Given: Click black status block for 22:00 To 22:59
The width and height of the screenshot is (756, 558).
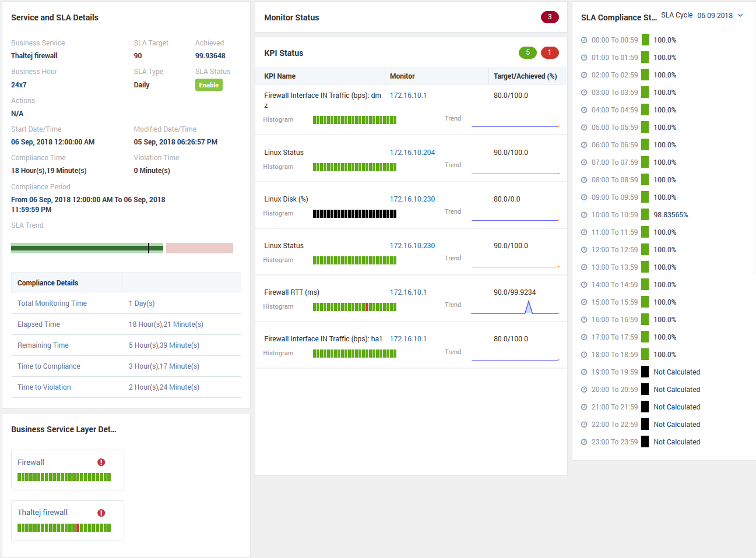Looking at the screenshot, I should tap(645, 424).
